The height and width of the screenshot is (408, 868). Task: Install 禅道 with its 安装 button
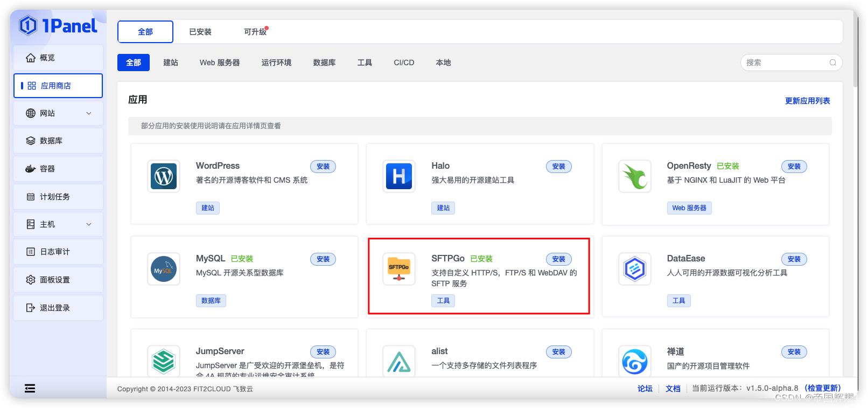(x=794, y=352)
